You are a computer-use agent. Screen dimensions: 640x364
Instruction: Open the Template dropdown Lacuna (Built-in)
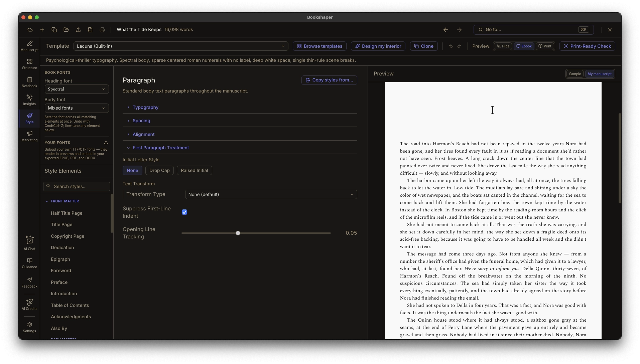point(181,46)
